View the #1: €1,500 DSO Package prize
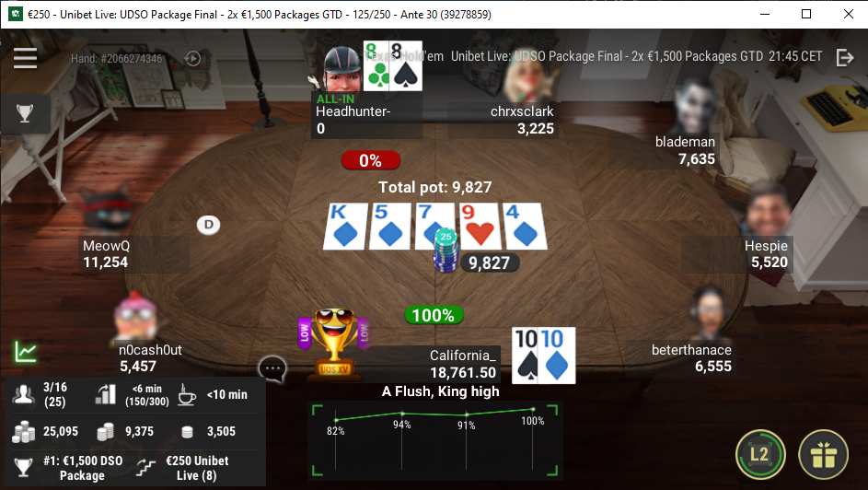The width and height of the screenshot is (868, 490). coord(83,468)
